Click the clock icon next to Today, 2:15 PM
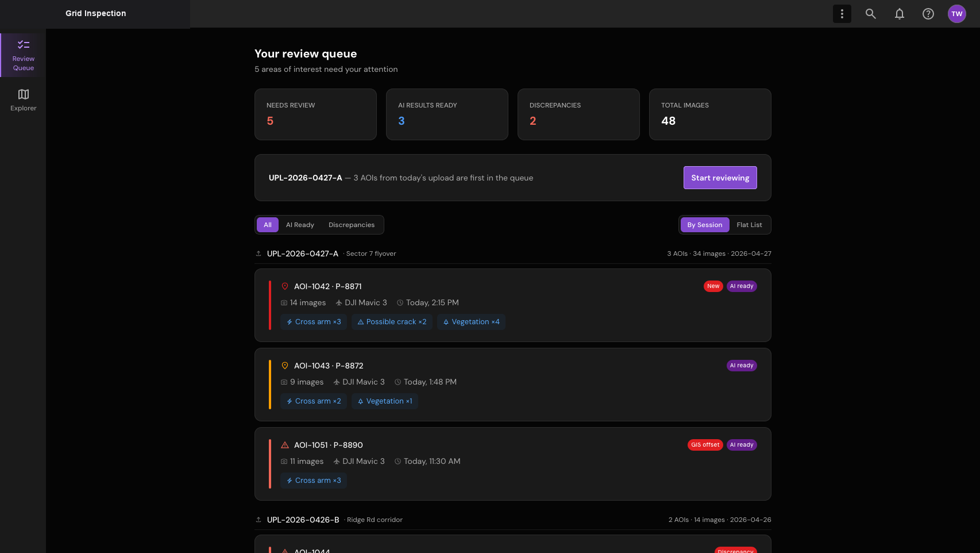The height and width of the screenshot is (553, 980). [x=400, y=303]
